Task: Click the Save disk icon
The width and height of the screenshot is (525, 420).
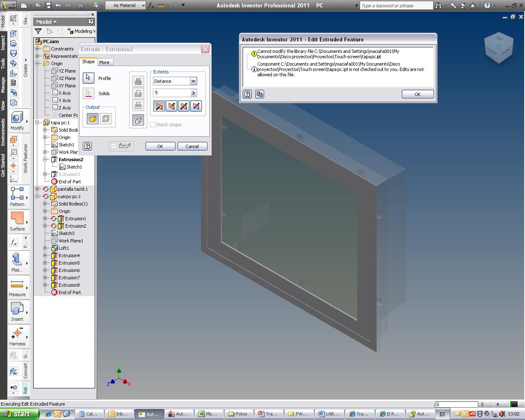Action: 48,5
